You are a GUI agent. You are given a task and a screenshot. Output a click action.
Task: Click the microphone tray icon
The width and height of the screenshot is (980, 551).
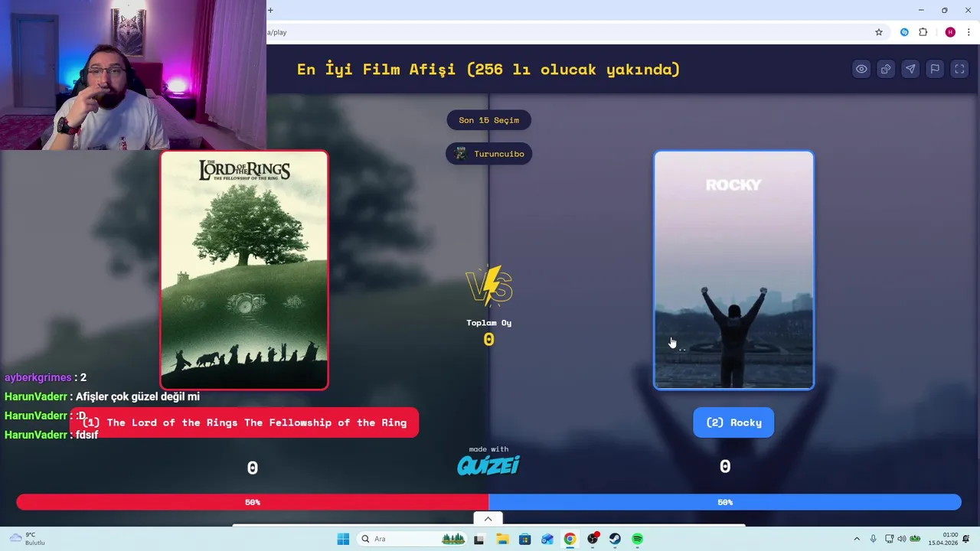(x=873, y=539)
